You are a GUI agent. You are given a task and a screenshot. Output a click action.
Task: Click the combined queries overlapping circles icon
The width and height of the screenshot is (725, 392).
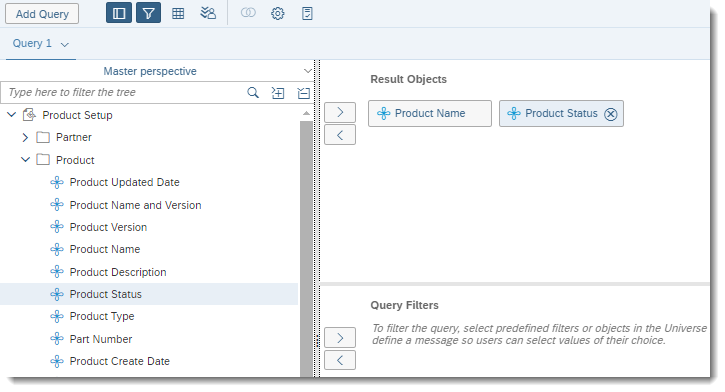[x=248, y=13]
